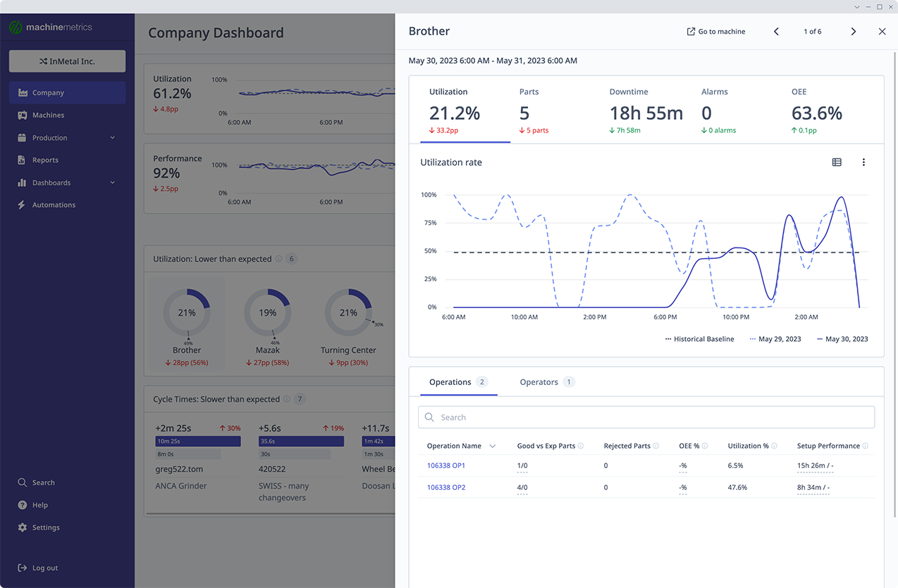
Task: Click the 15h 26m / - setup performance value
Action: 816,465
